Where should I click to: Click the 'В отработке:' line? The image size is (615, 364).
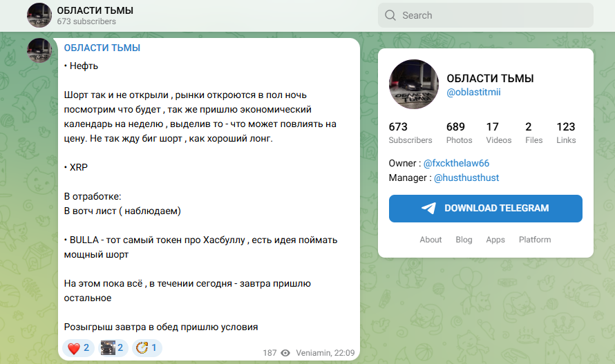tap(93, 197)
